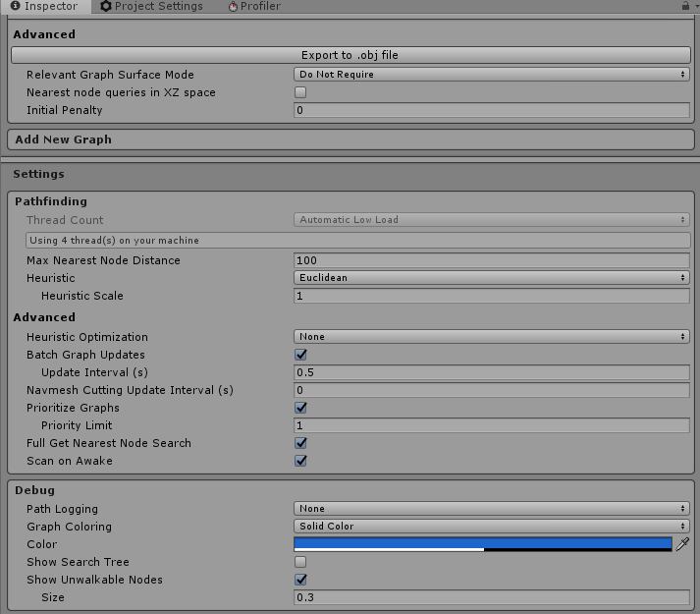Enable Nearest node queries in XZ space
This screenshot has height=614, width=700.
click(300, 92)
